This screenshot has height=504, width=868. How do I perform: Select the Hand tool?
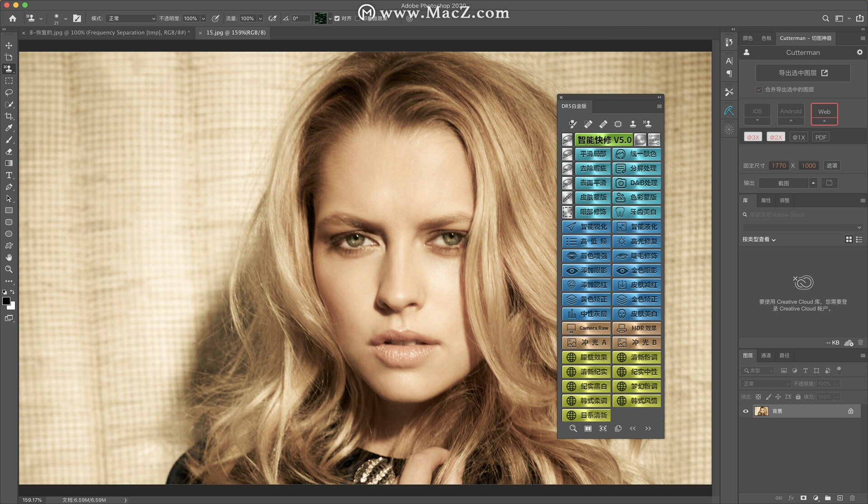point(9,258)
